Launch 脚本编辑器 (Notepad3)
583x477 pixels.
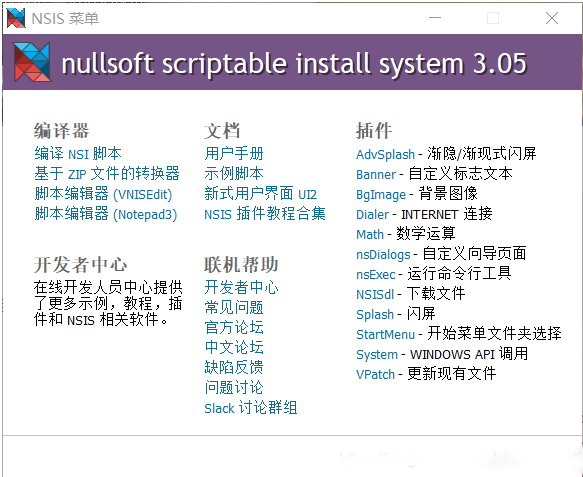tap(106, 214)
